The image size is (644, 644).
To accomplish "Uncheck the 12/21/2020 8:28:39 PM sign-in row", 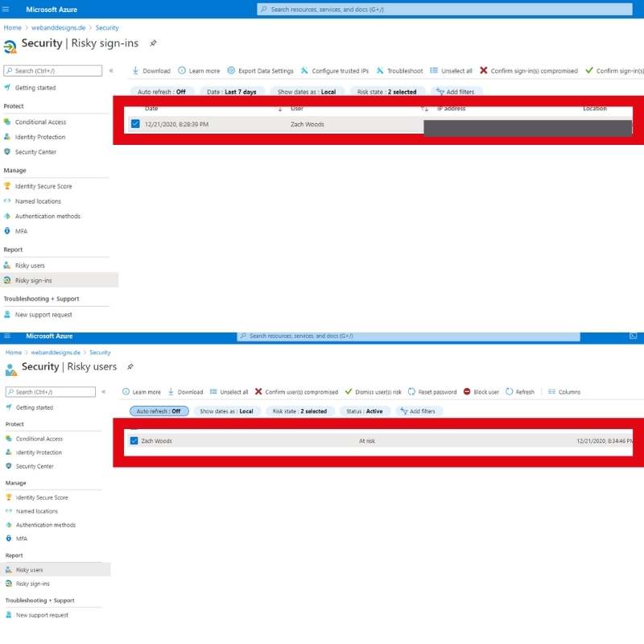I will click(x=135, y=124).
